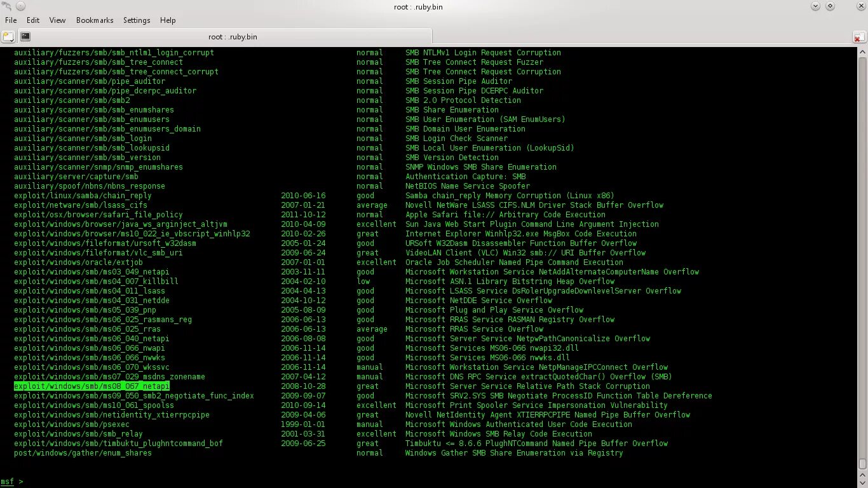Click auxiliary/scanner/smb/smb_enumusers_domain

pos(107,129)
